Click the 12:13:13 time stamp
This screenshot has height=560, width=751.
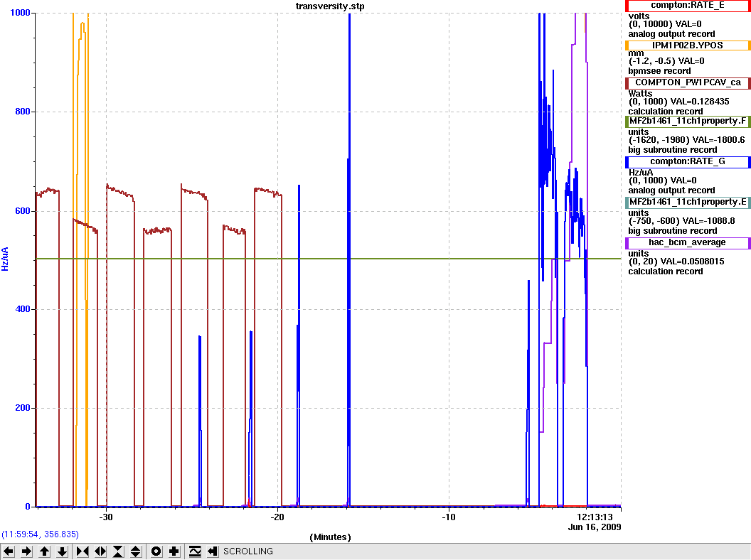(595, 517)
